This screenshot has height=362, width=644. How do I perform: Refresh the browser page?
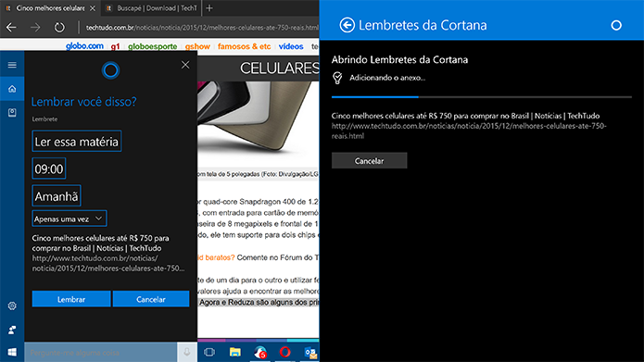pyautogui.click(x=59, y=28)
